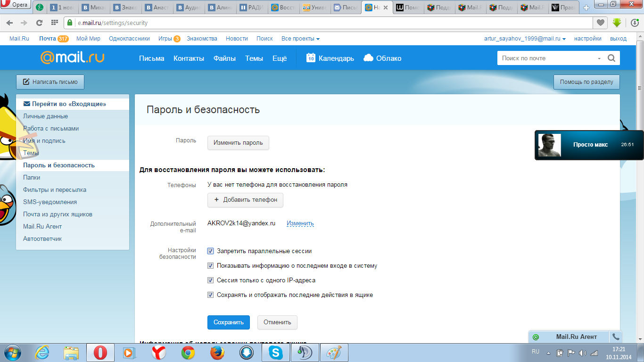
Task: Expand the search options arrow in mail search
Action: pyautogui.click(x=599, y=58)
